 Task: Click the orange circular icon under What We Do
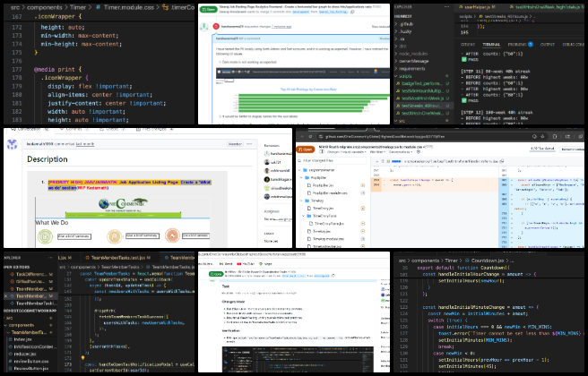(172, 235)
